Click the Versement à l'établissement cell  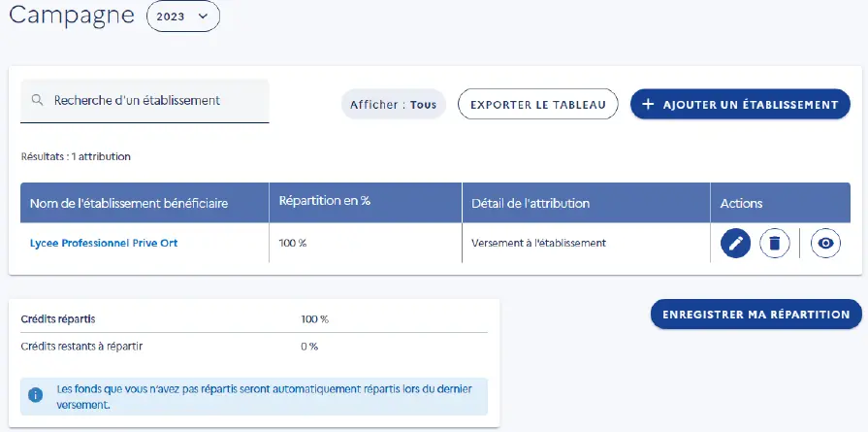(x=538, y=243)
